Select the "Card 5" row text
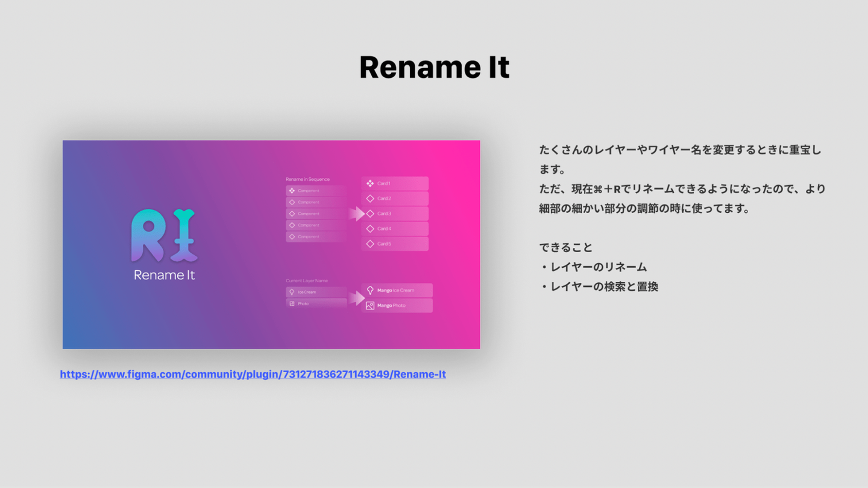Viewport: 868px width, 488px height. [384, 244]
